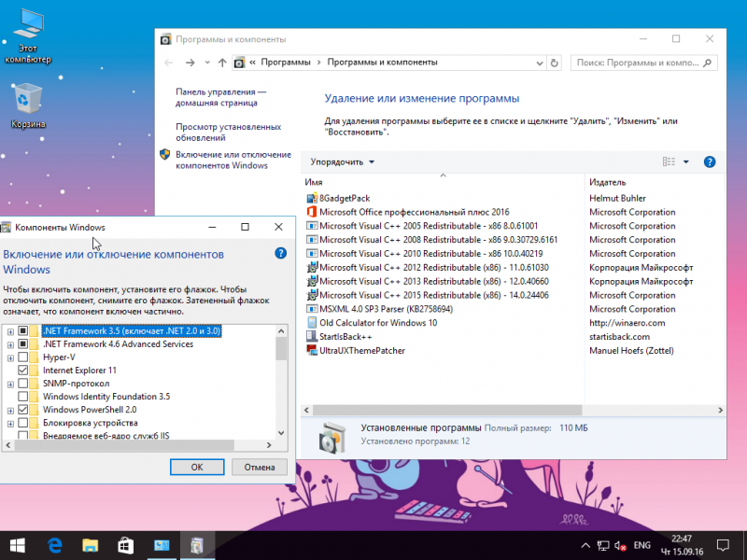The height and width of the screenshot is (560, 747).
Task: Change the view with the view icon
Action: click(669, 161)
